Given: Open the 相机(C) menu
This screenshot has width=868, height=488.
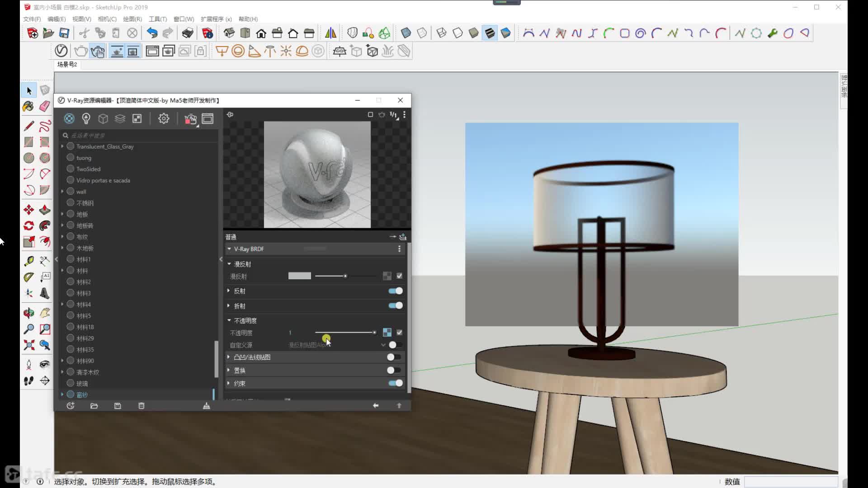Looking at the screenshot, I should pyautogui.click(x=107, y=19).
